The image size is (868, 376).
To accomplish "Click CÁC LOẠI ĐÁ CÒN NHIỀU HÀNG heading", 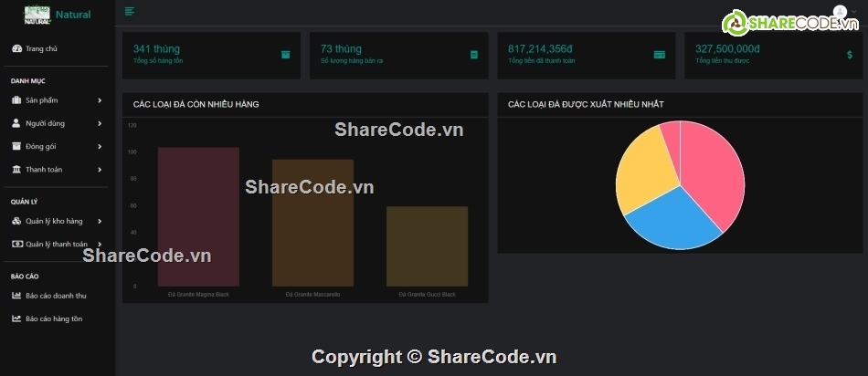I will 196,105.
